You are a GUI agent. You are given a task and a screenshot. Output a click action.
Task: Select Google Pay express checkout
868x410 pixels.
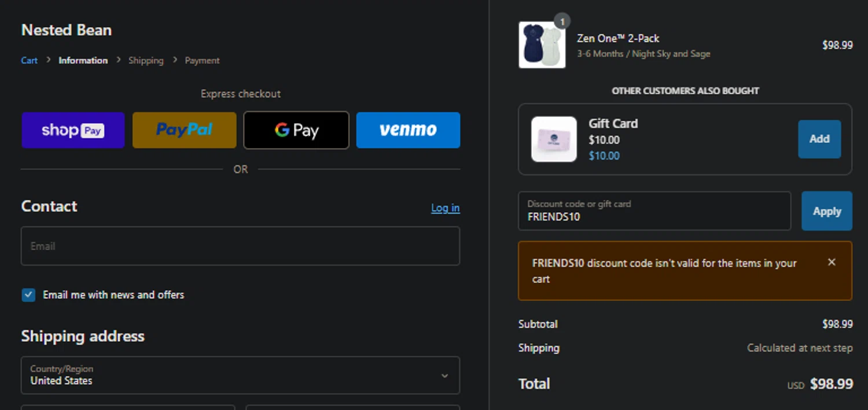coord(296,130)
